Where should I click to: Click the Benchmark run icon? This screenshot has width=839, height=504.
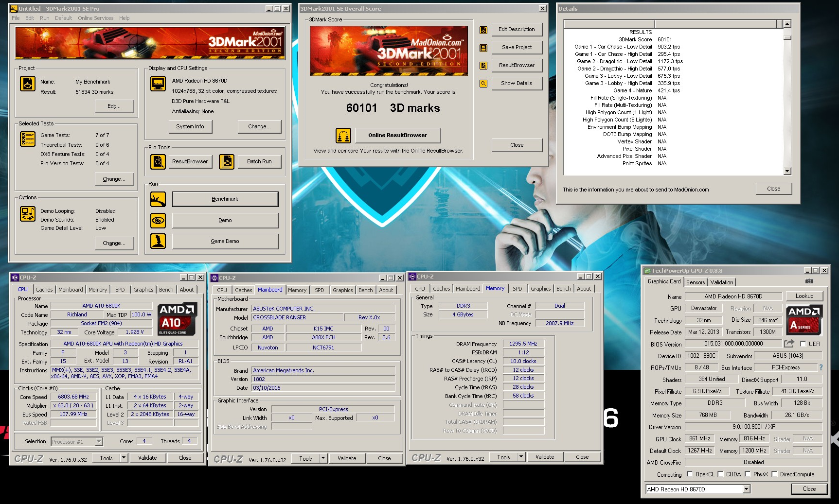[158, 199]
